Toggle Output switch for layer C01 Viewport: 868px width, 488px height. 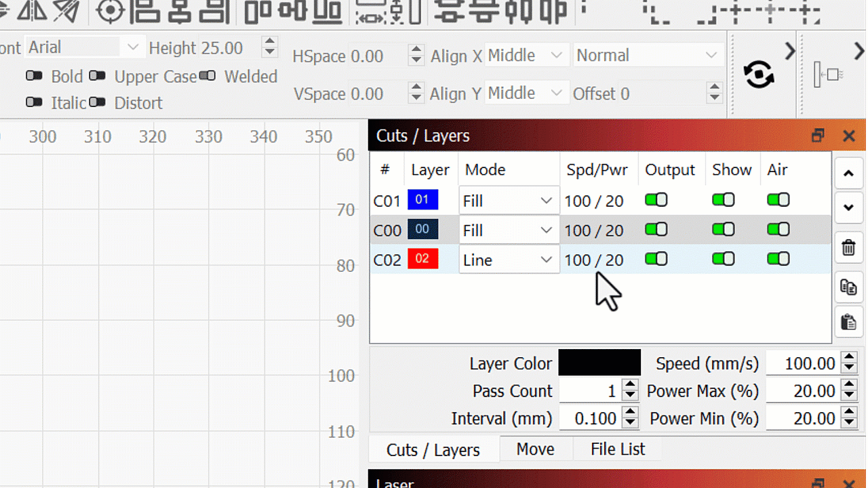pos(656,200)
